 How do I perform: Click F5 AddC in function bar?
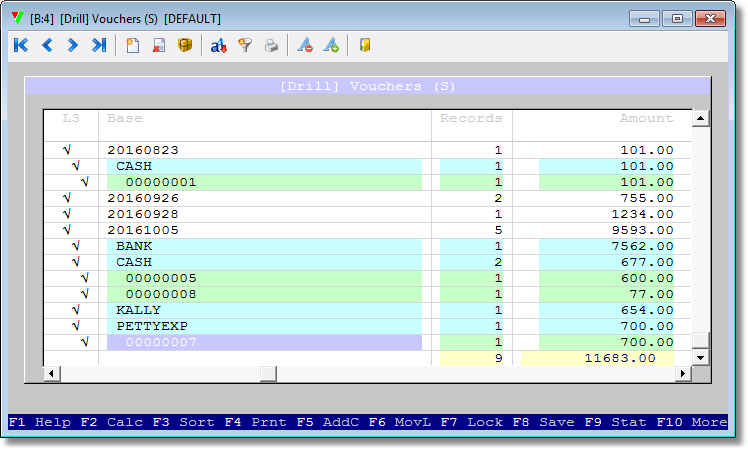click(328, 422)
